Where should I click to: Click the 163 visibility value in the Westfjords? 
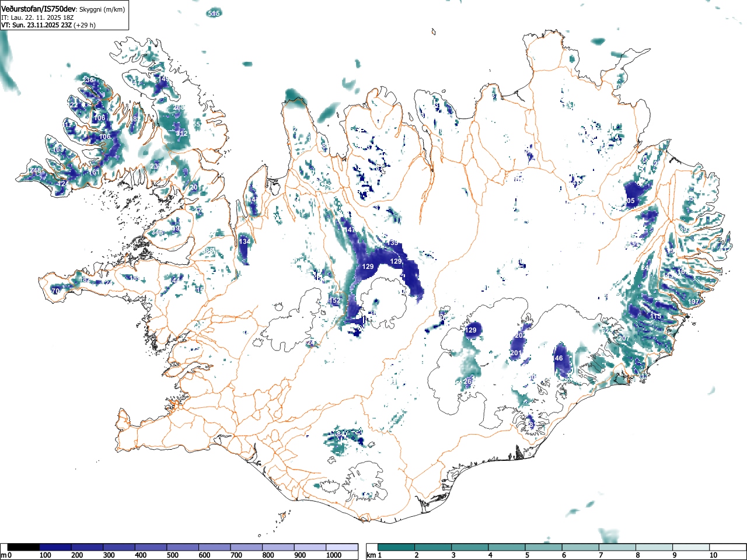click(x=58, y=149)
